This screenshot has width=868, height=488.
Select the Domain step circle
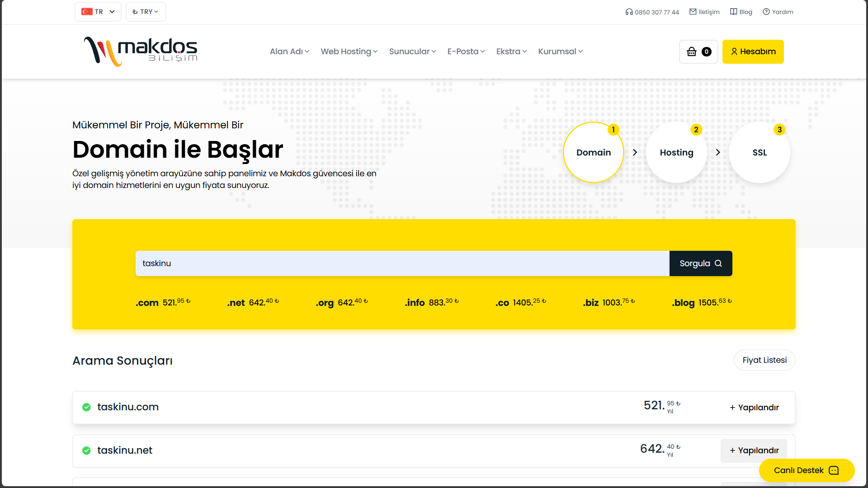tap(594, 152)
